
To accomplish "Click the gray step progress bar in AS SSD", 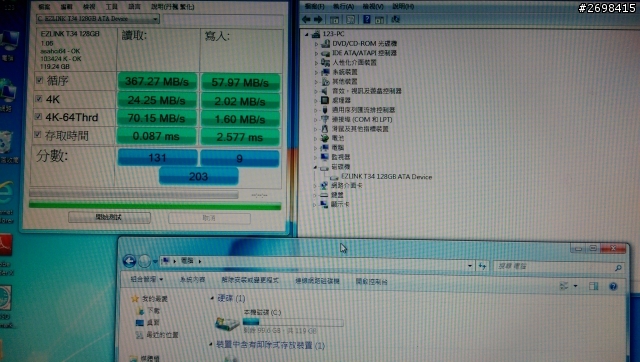I will coord(133,194).
